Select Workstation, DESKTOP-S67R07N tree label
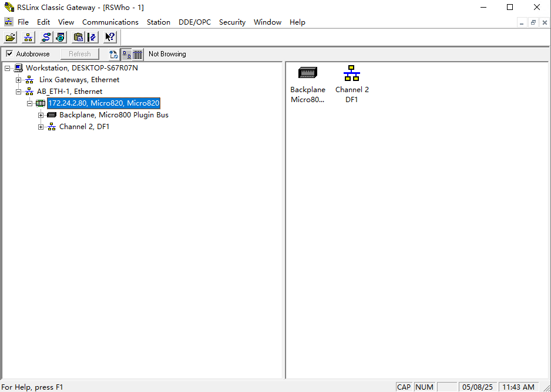Viewport: 551px width, 392px height. click(82, 67)
